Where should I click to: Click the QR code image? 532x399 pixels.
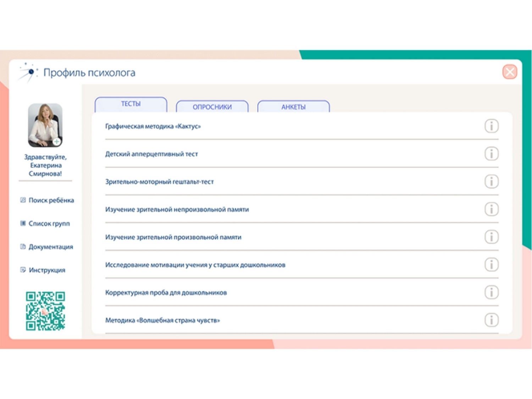(x=45, y=311)
